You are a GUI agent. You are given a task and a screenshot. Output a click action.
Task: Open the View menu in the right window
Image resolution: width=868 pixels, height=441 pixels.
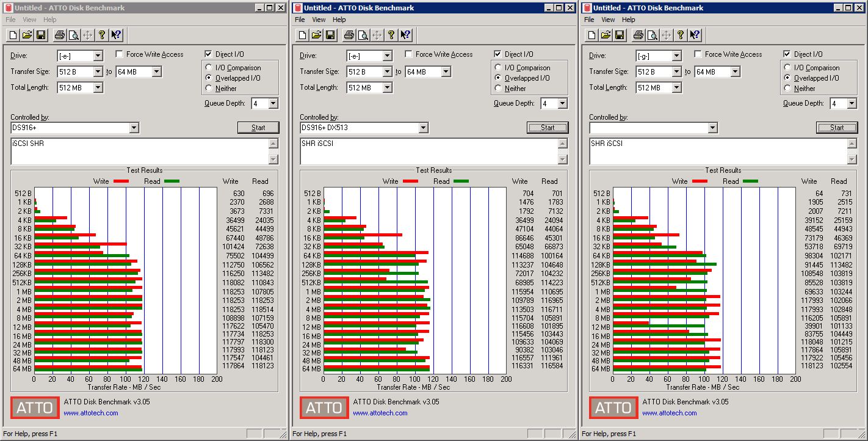pos(609,20)
